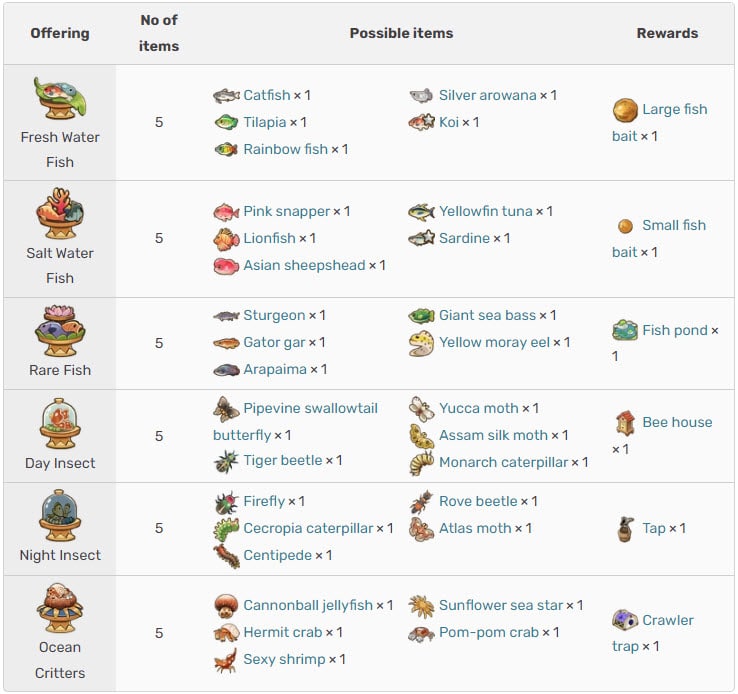The image size is (738, 694).
Task: Open the Yellowfin tuna link
Action: (485, 211)
